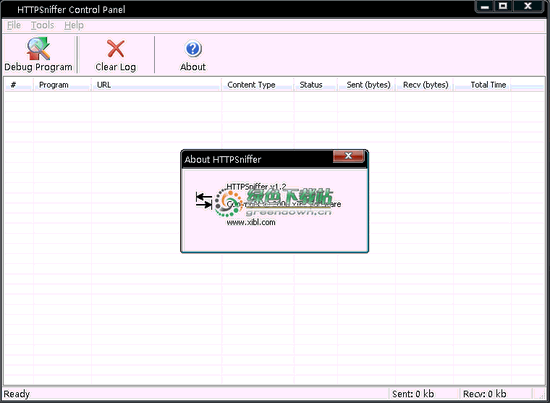Clear the log with red X icon
Image resolution: width=550 pixels, height=403 pixels.
coord(116,54)
